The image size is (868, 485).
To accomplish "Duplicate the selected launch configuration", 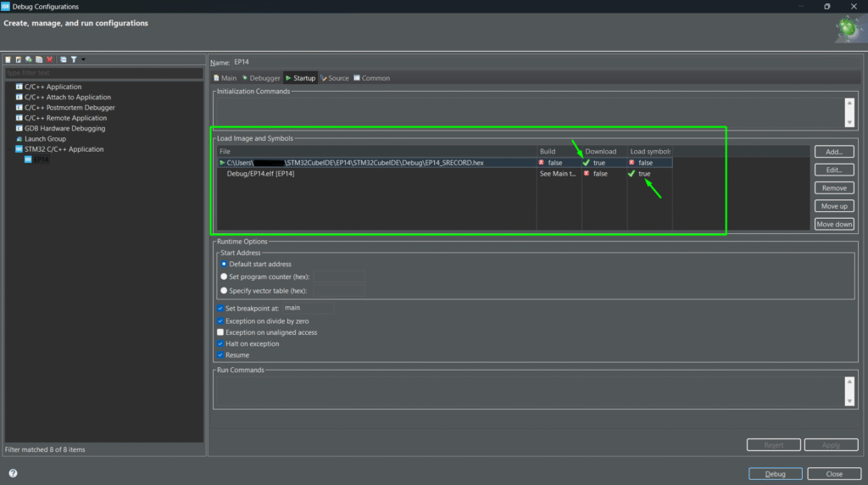I will pyautogui.click(x=38, y=59).
